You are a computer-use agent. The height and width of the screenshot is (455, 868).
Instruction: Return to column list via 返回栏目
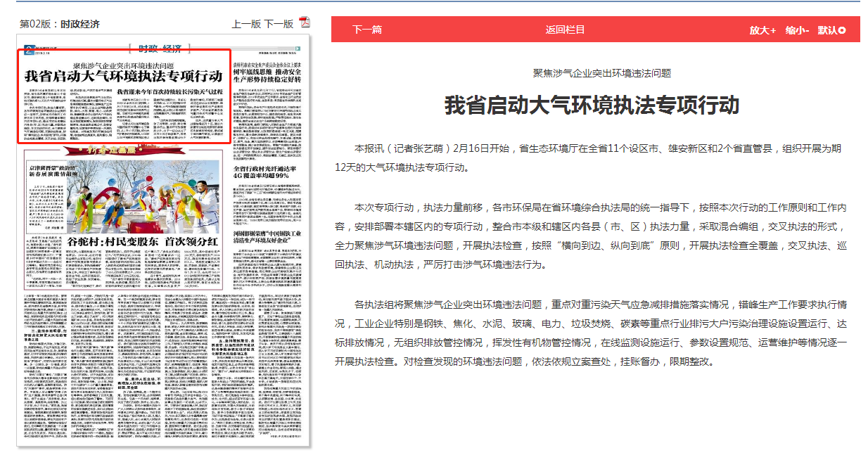tap(565, 30)
